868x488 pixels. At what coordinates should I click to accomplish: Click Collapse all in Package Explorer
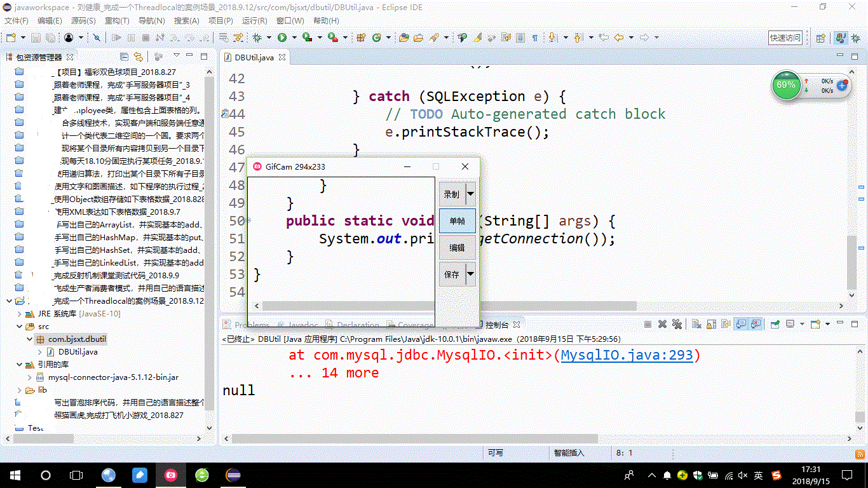coord(124,57)
